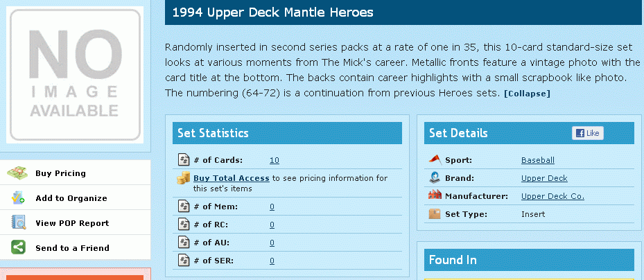Like the set on Facebook
Screen dimensions: 644x280
588,133
